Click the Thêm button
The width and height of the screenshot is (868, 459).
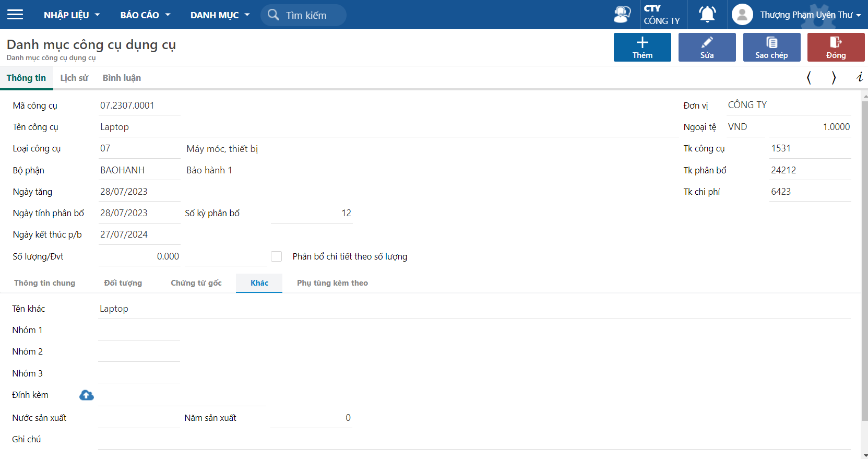(x=642, y=48)
